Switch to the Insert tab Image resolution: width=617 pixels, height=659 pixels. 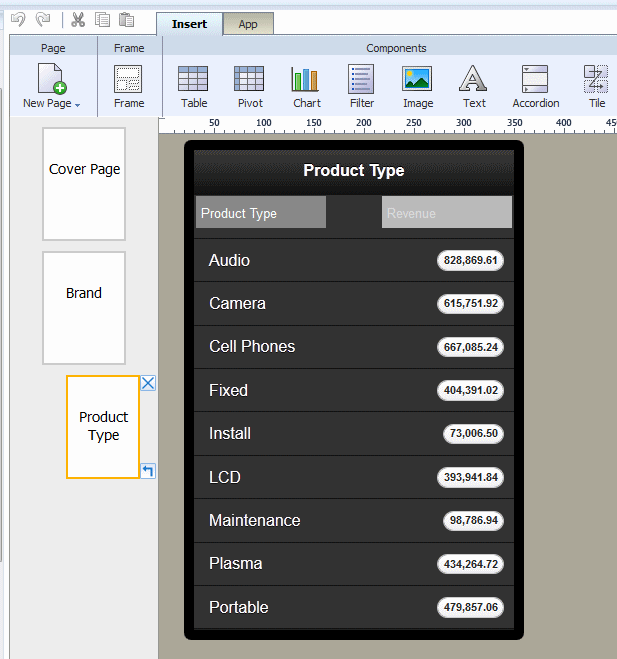189,24
